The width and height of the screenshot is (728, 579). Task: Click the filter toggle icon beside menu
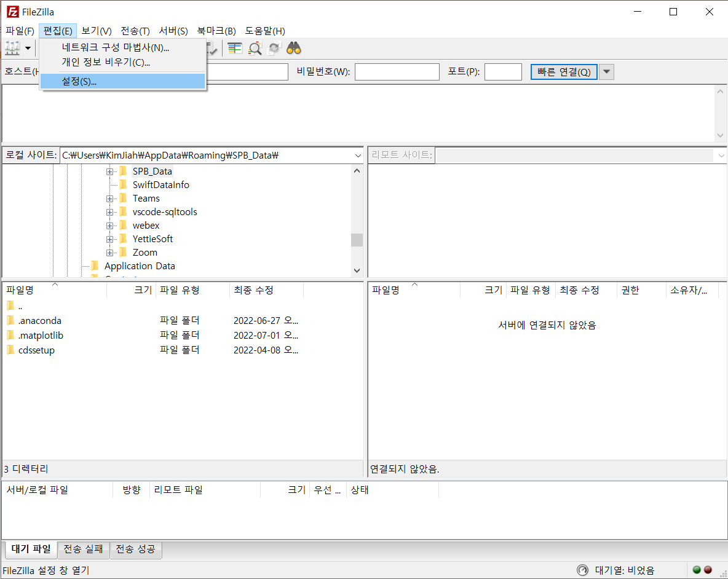click(212, 48)
